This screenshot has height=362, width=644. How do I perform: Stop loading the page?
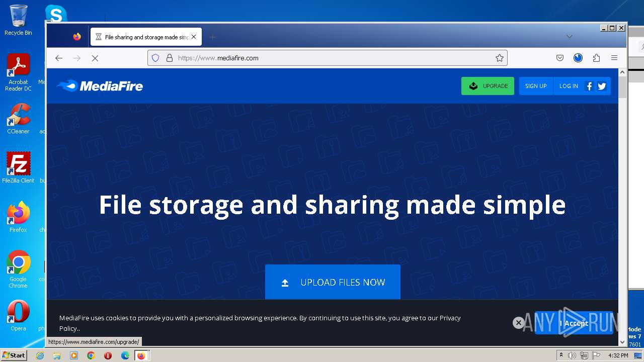coord(95,58)
